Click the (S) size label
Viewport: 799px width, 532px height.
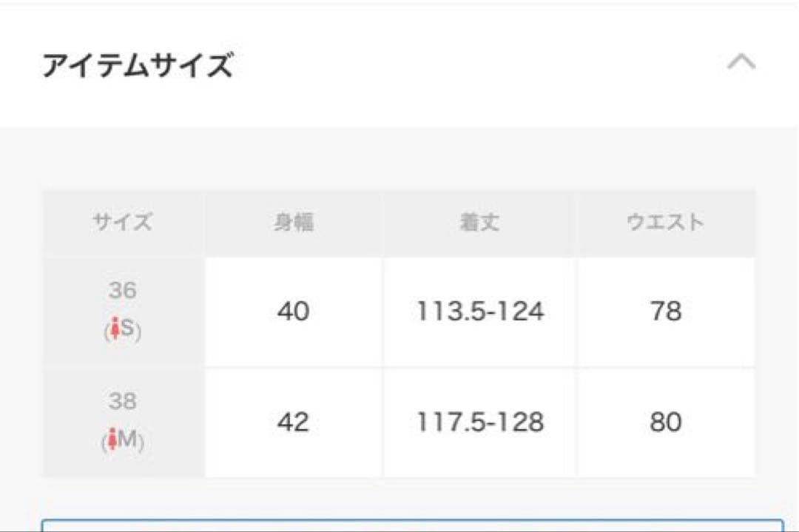(x=127, y=330)
